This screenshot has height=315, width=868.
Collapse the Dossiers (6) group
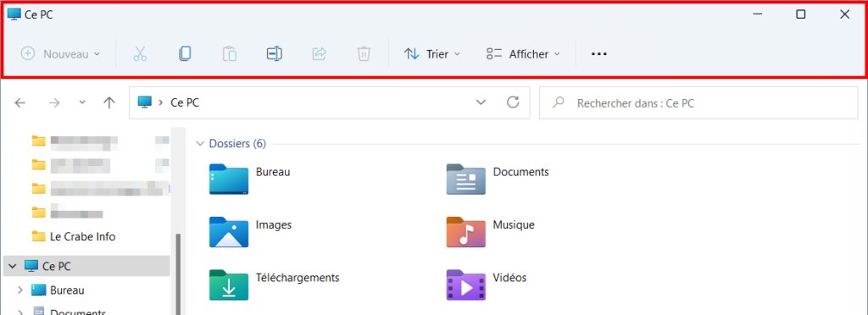[x=200, y=144]
